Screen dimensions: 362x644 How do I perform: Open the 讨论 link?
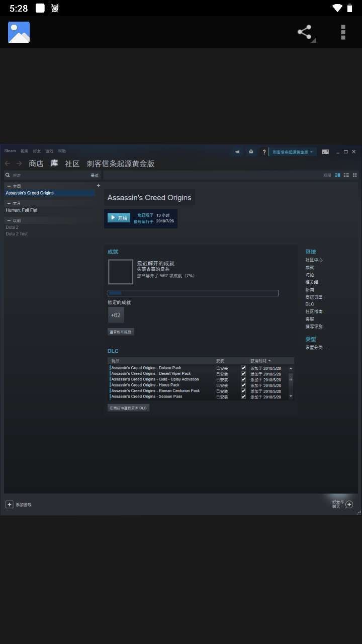click(310, 275)
